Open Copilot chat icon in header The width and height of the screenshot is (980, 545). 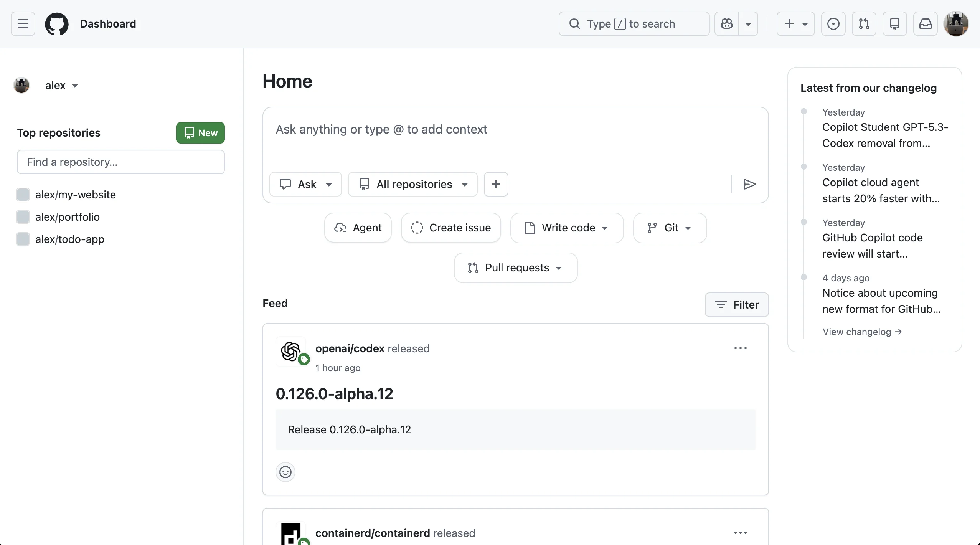[x=727, y=24]
